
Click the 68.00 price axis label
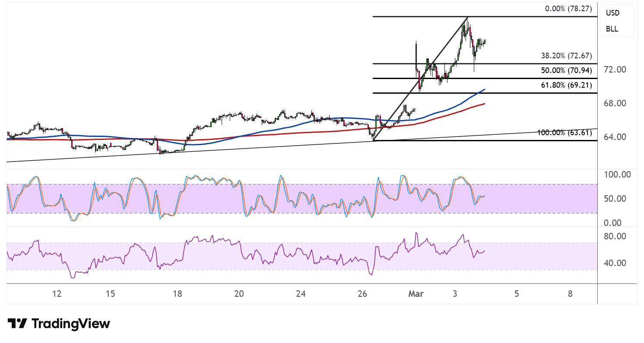click(614, 103)
